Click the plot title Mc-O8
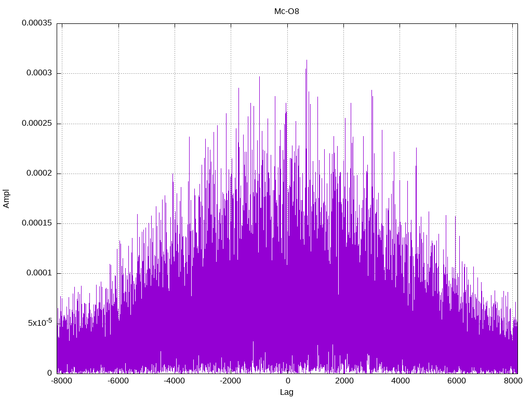This screenshot has height=399, width=532. (286, 11)
